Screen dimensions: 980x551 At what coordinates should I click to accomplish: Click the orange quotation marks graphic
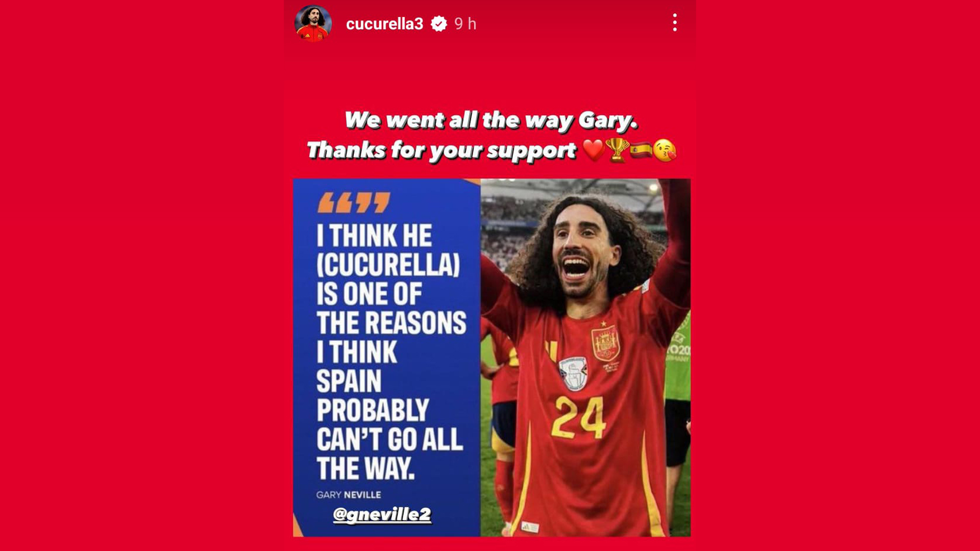pos(353,203)
